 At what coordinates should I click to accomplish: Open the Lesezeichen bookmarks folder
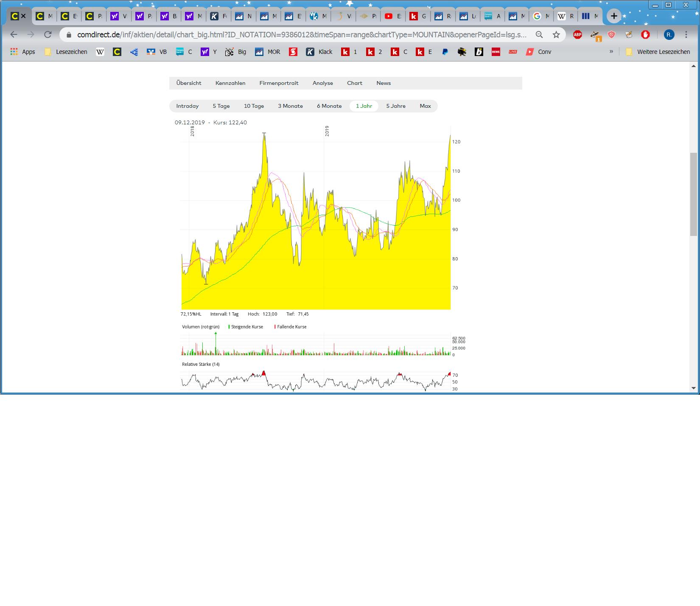pos(66,52)
